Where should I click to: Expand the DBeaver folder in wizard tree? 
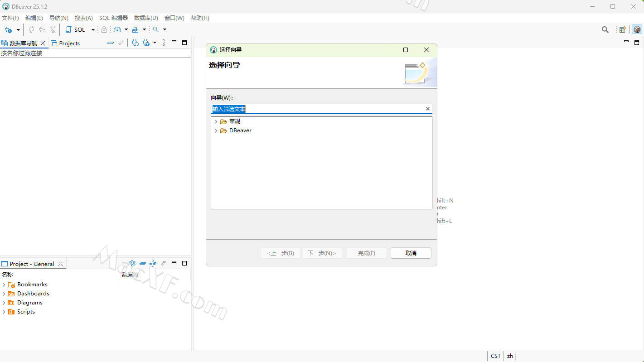pyautogui.click(x=216, y=130)
